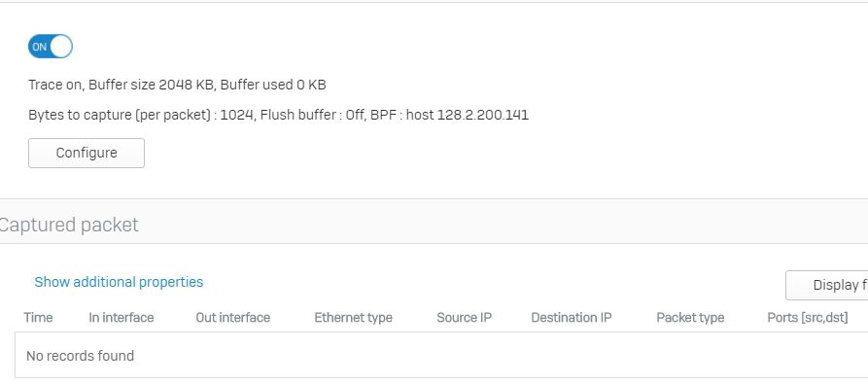Image resolution: width=868 pixels, height=384 pixels.
Task: Select the Ports [src,dst] column header
Action: pos(808,318)
